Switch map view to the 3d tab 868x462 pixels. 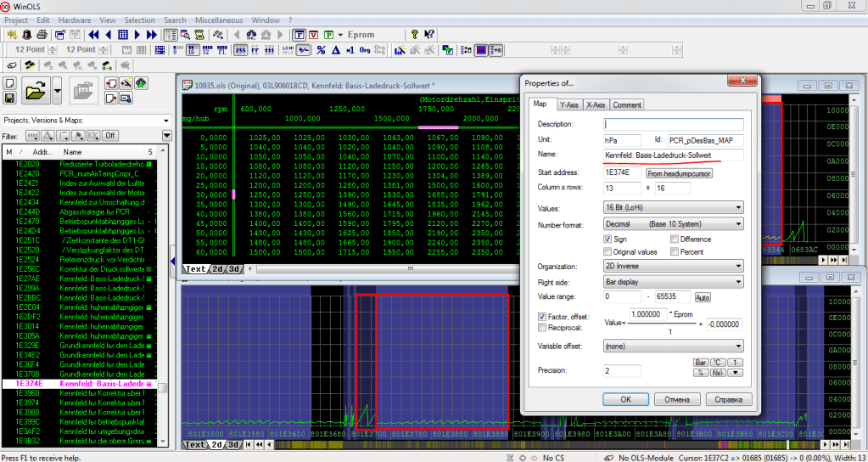pos(234,269)
